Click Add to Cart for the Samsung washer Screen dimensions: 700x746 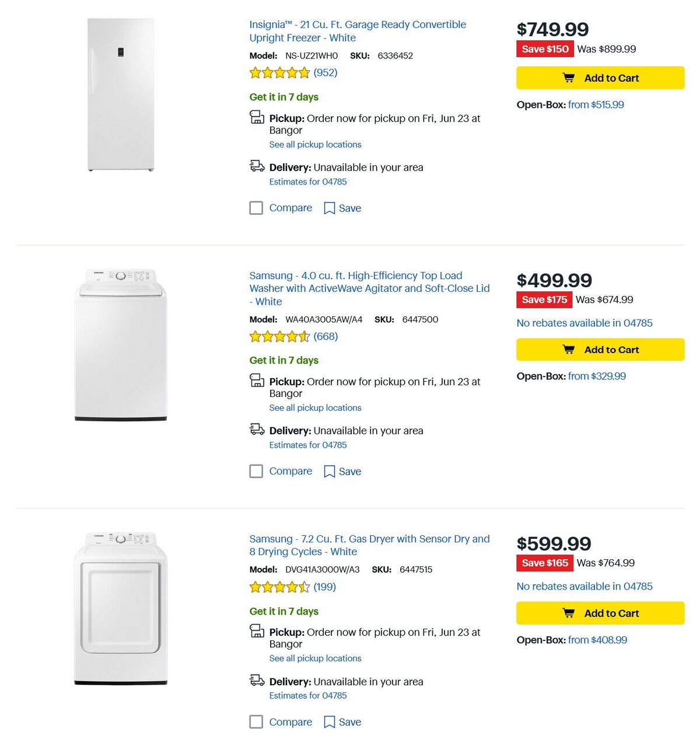click(x=600, y=349)
